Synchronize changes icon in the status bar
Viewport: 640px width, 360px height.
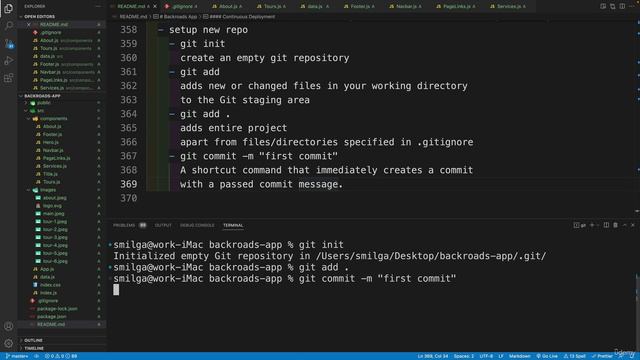37,356
